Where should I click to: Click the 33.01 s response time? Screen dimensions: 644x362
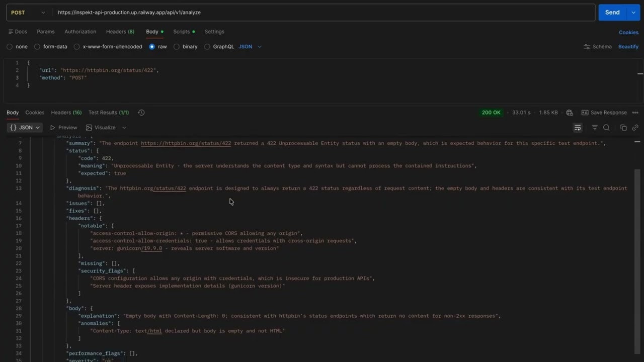coord(521,113)
